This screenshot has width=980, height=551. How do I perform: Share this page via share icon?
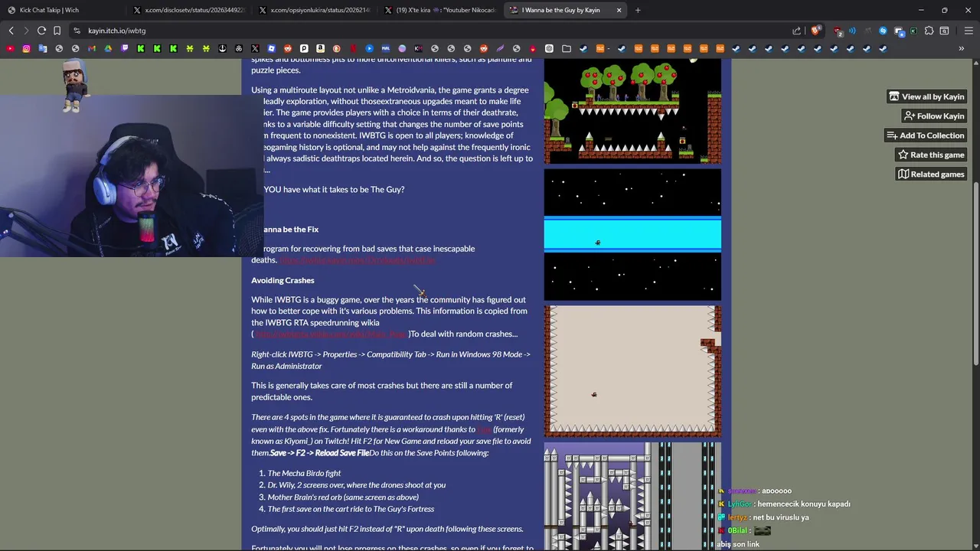tap(796, 31)
